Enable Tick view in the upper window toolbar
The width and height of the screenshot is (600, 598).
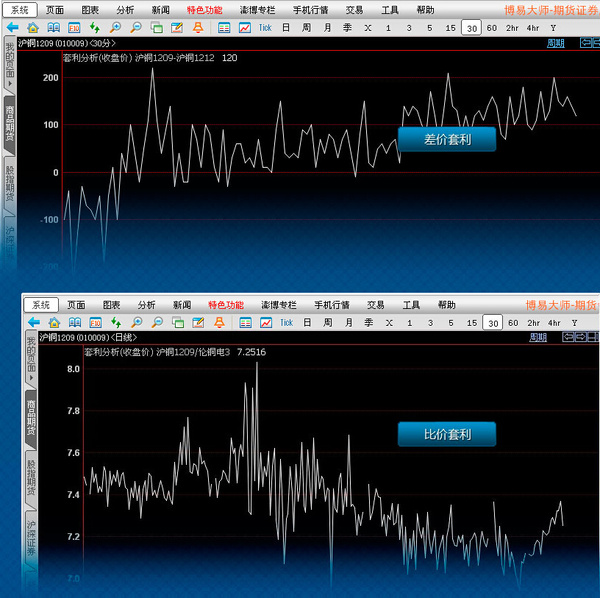click(265, 27)
